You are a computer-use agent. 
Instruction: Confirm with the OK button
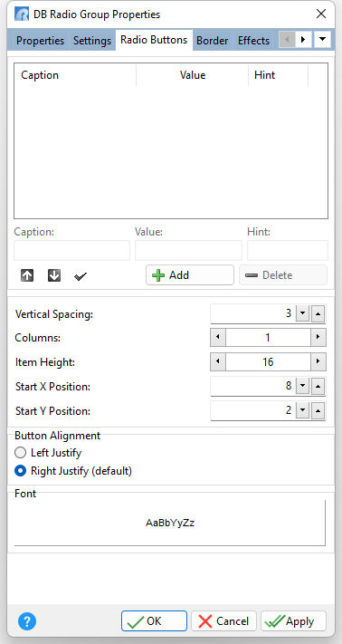pyautogui.click(x=154, y=621)
